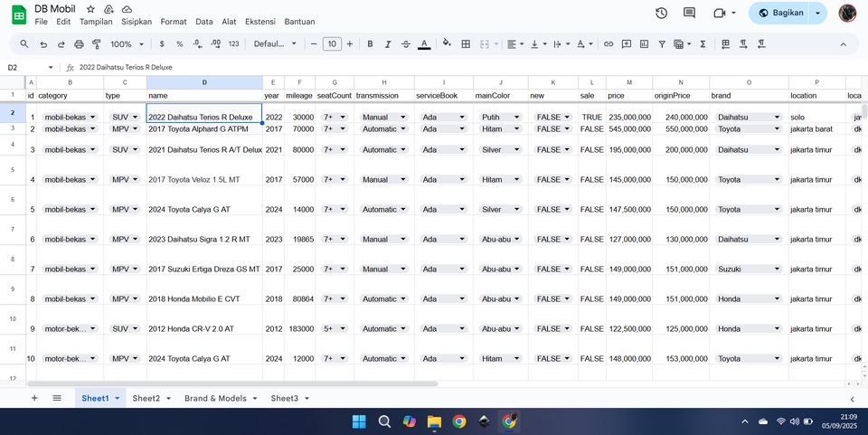Check cloud save status icon
The width and height of the screenshot is (868, 435).
coord(127,9)
